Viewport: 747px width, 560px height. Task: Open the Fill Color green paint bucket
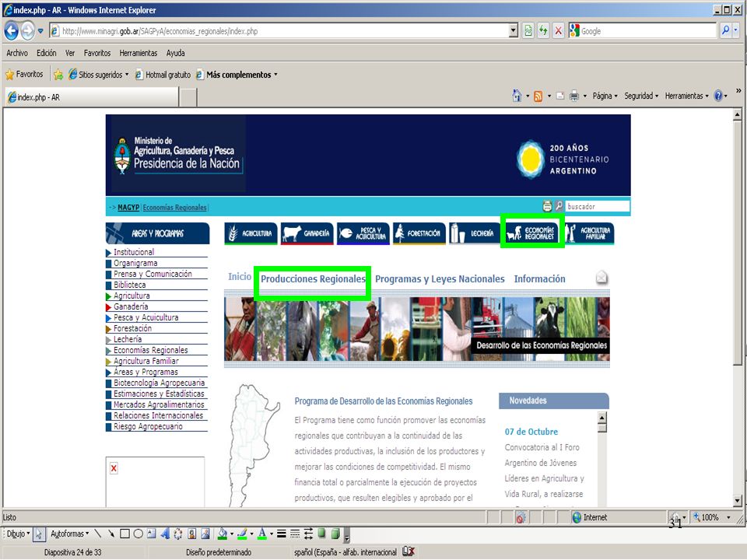click(x=222, y=534)
